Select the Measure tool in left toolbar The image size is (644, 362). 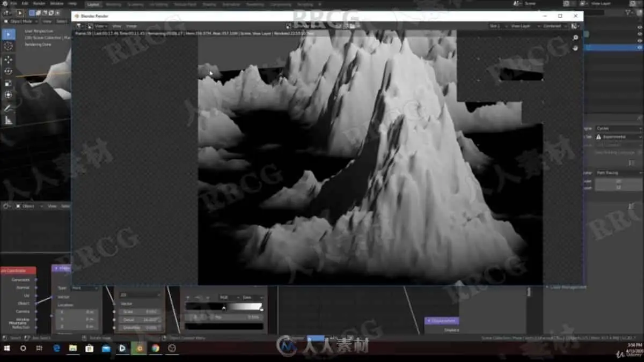[9, 120]
